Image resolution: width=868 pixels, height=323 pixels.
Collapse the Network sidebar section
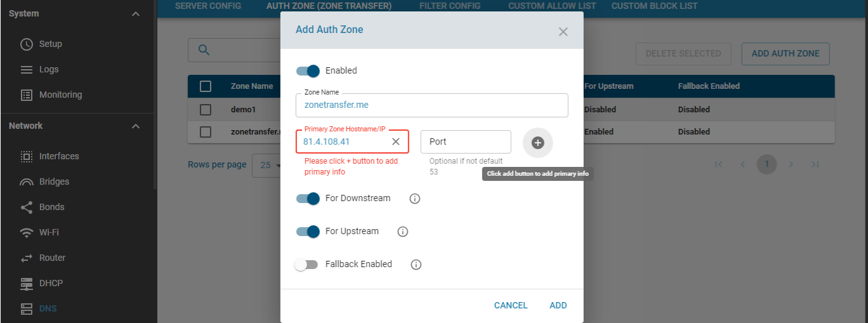[x=136, y=126]
